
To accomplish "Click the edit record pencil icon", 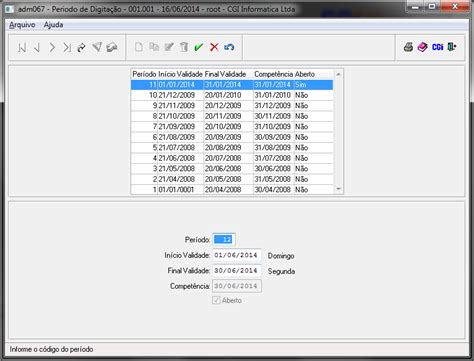I will coord(169,47).
